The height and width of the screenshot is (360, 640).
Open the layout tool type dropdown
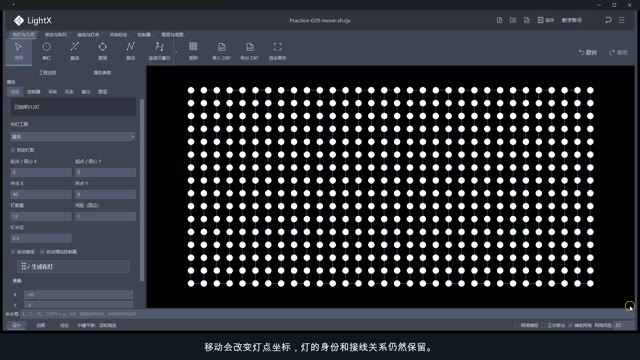click(x=73, y=137)
